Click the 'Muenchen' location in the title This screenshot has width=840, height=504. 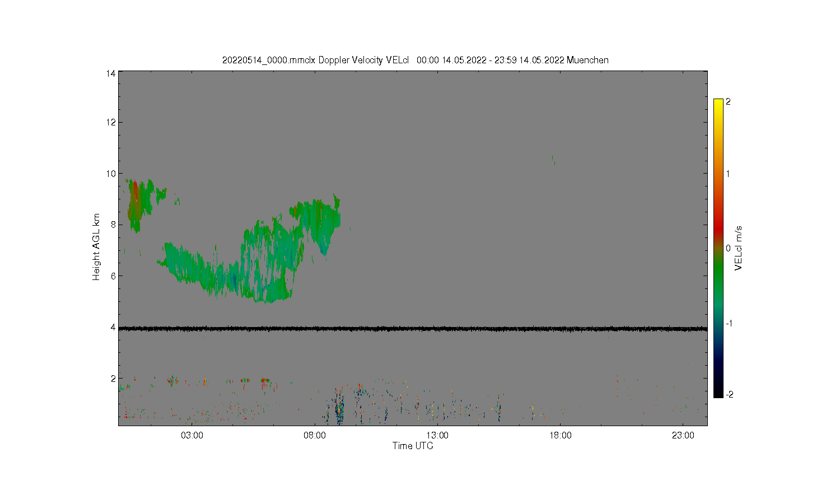(x=587, y=60)
